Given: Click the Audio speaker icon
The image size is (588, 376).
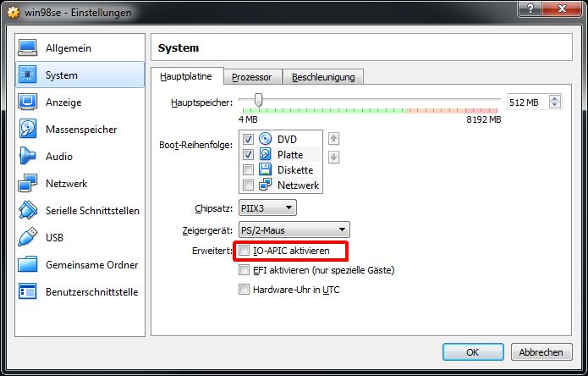Looking at the screenshot, I should tap(28, 156).
